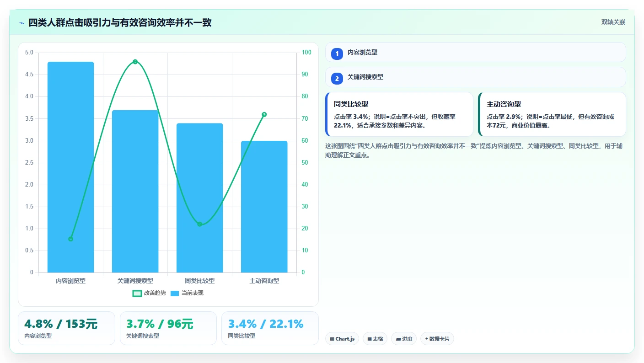Click the summary paragraph starting 这张图围绕

[473, 150]
